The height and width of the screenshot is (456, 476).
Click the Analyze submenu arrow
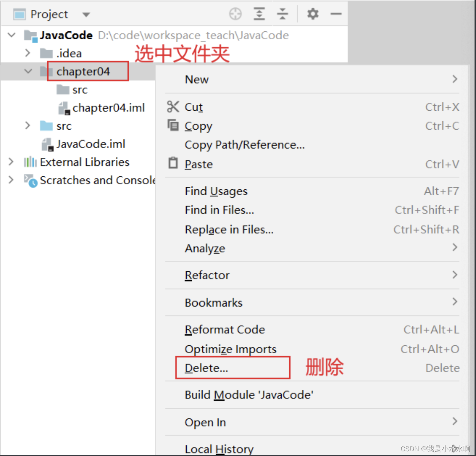click(455, 247)
